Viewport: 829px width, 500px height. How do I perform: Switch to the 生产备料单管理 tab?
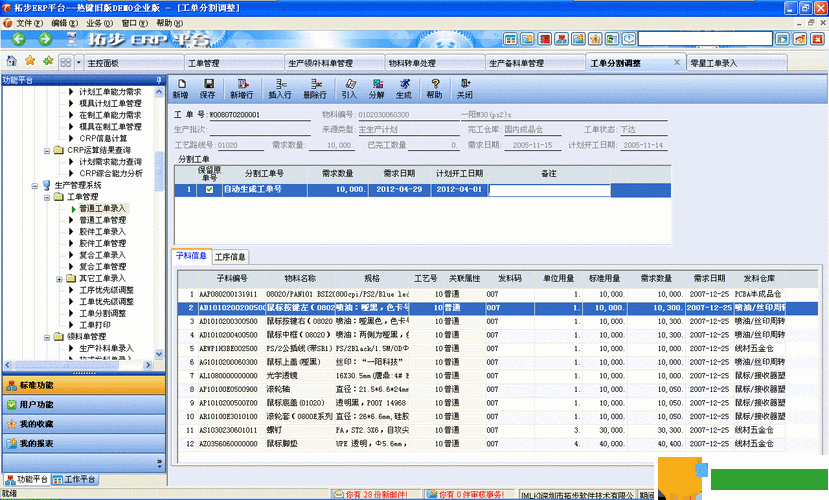(536, 63)
